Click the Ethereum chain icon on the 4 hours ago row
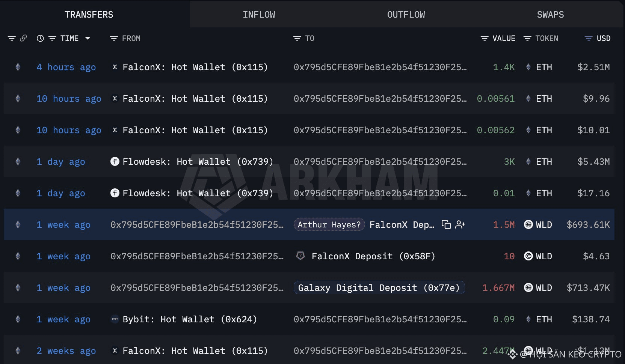Viewport: 625px width, 364px height. (x=18, y=67)
